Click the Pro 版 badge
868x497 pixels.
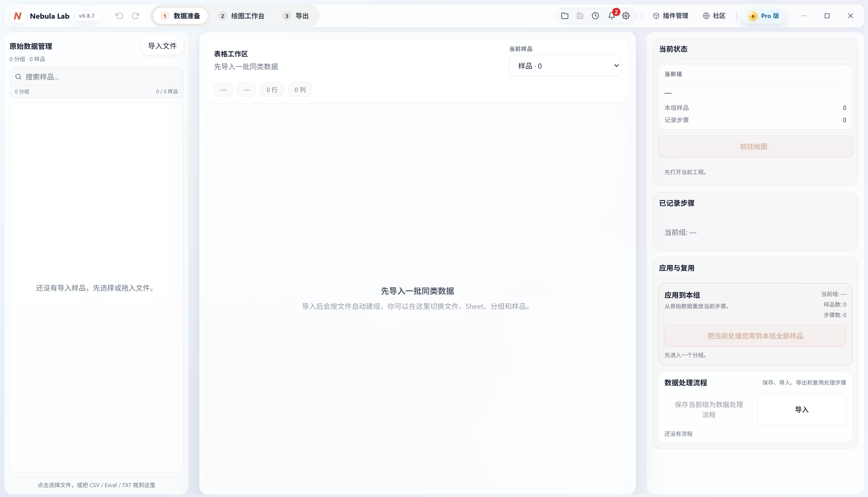[x=764, y=16]
